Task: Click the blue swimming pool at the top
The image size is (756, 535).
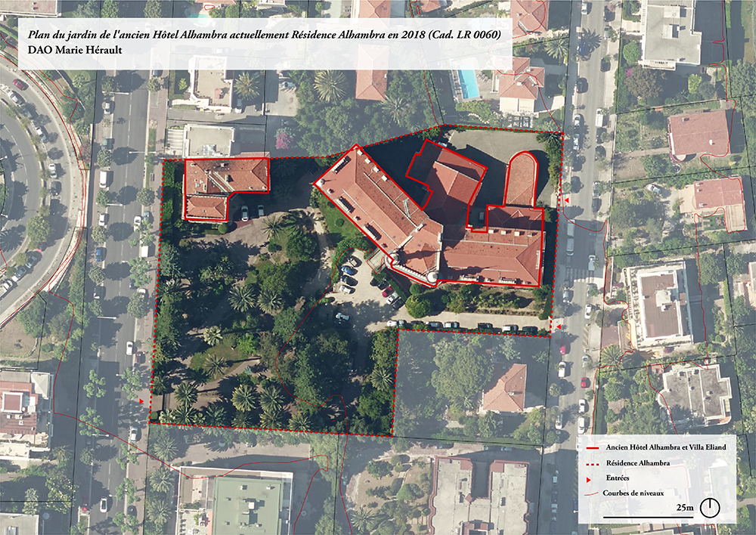Action: pyautogui.click(x=468, y=84)
